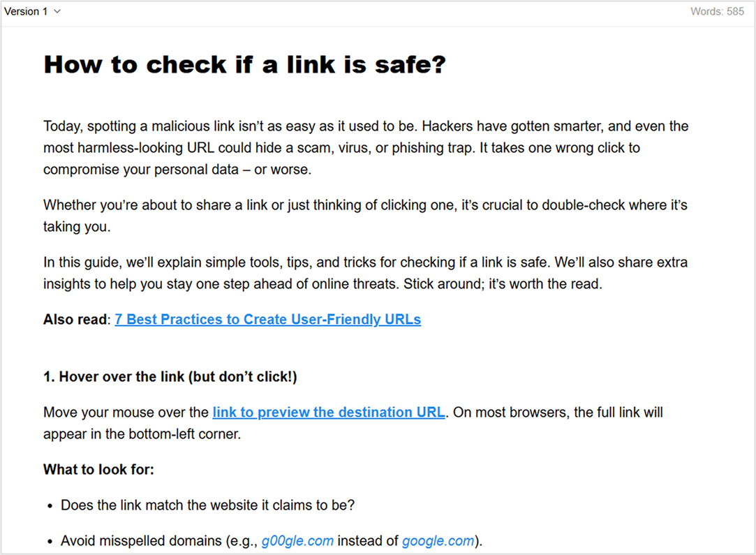The height and width of the screenshot is (555, 756).
Task: Open the 7 Best Practices URLs link
Action: (267, 320)
